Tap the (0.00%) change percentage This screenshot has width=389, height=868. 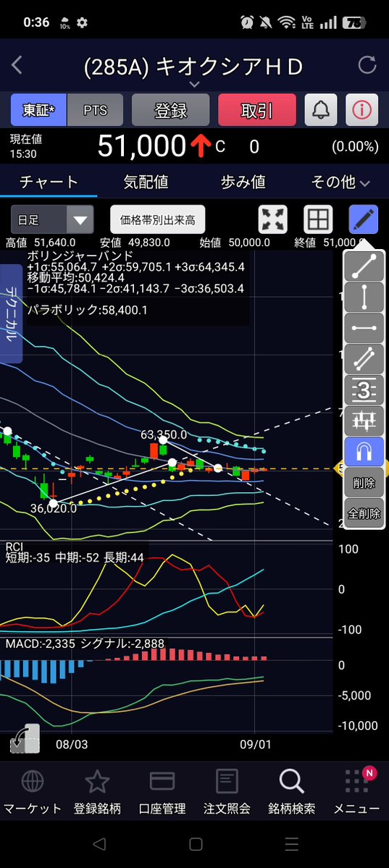[355, 147]
